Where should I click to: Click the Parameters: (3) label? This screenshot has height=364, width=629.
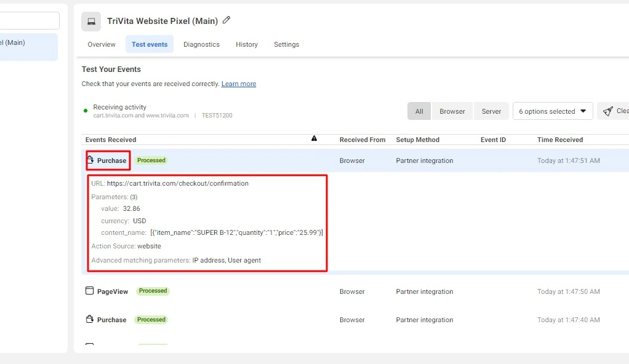point(114,197)
